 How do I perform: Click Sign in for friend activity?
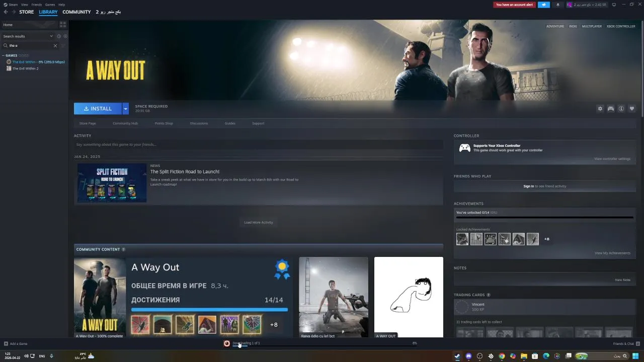tap(528, 186)
